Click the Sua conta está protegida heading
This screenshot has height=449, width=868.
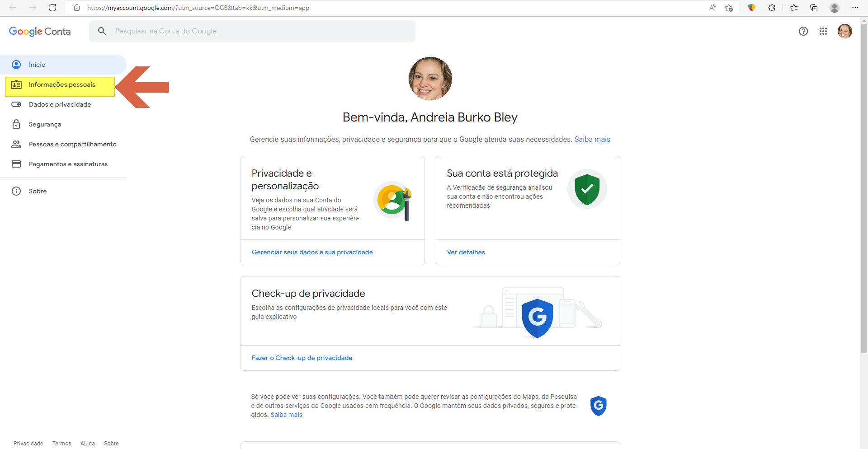click(502, 173)
